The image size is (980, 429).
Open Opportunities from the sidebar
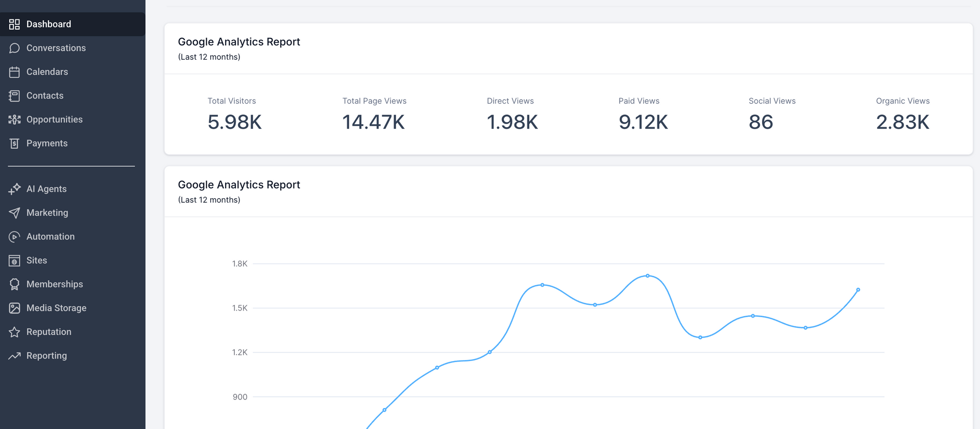tap(72, 120)
